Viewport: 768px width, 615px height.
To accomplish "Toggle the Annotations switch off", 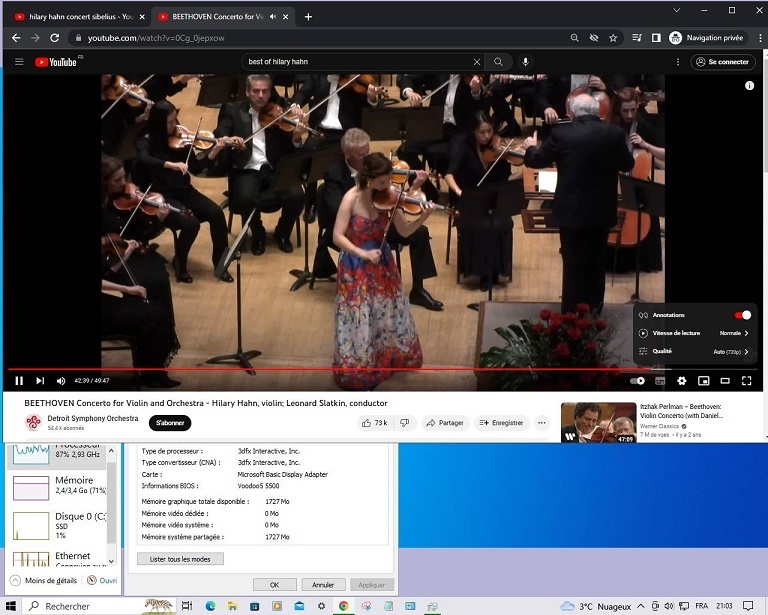I will click(742, 315).
